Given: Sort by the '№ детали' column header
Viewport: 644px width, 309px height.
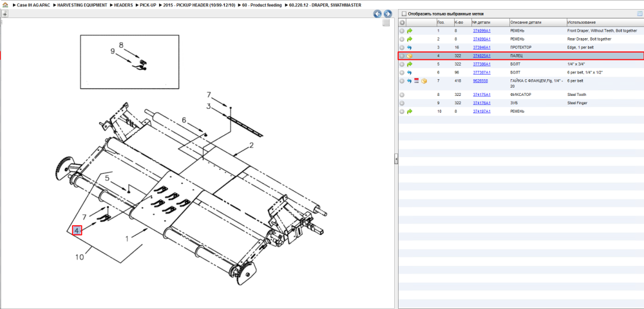Looking at the screenshot, I should (x=490, y=23).
